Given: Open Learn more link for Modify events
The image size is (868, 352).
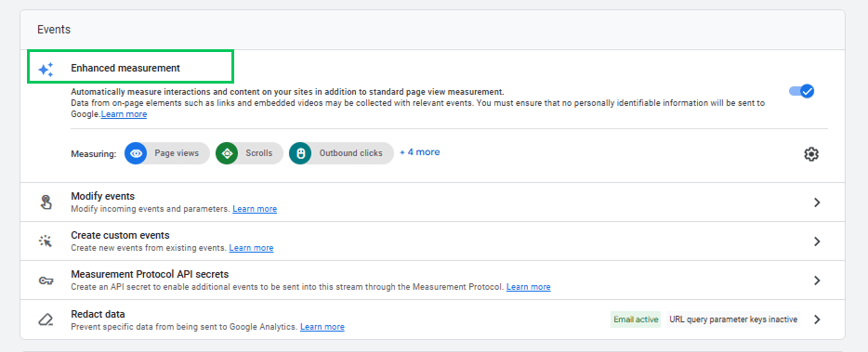Looking at the screenshot, I should pyautogui.click(x=255, y=209).
